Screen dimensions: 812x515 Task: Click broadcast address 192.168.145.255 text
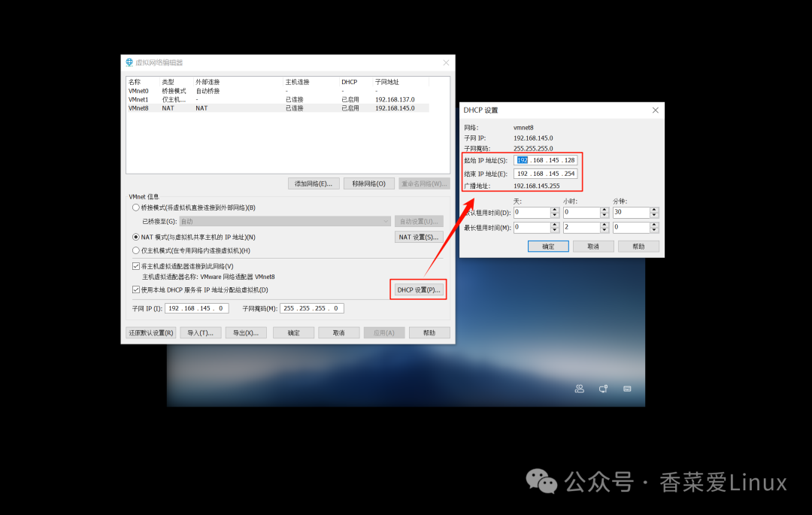click(x=537, y=186)
